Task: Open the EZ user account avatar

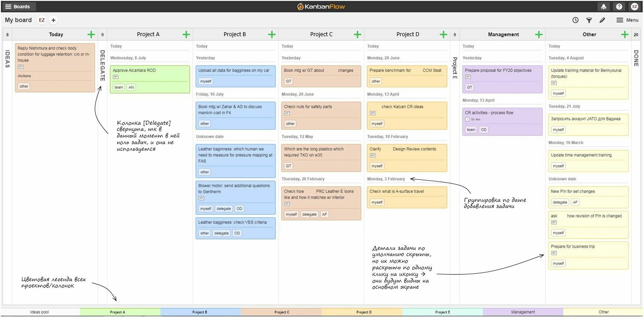Action: pos(634,7)
